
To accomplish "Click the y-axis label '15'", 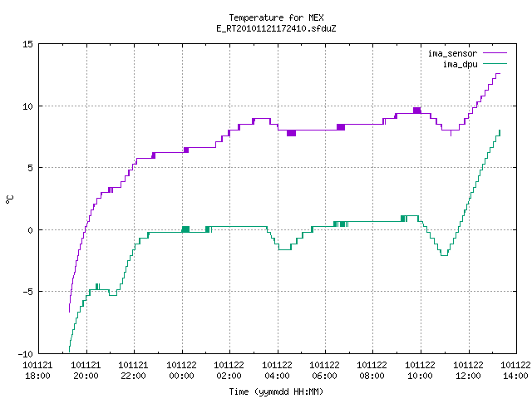I will click(x=27, y=44).
